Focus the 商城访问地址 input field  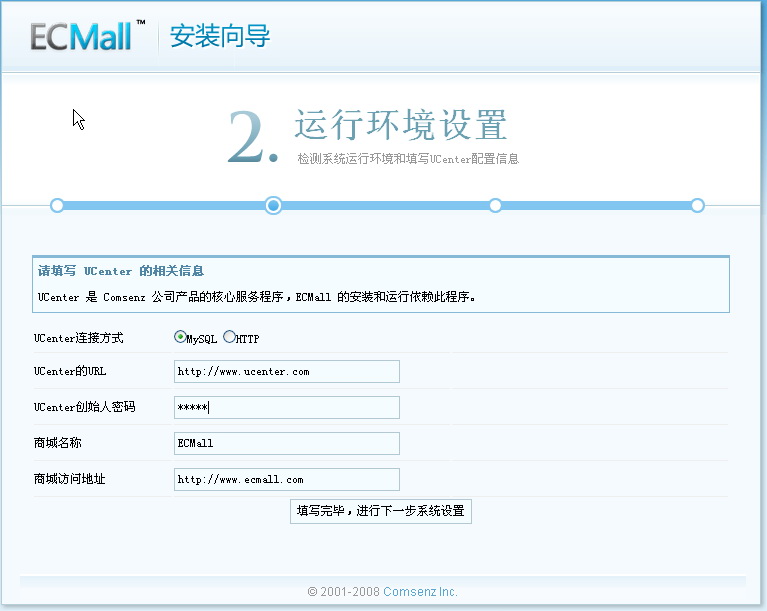click(x=286, y=480)
